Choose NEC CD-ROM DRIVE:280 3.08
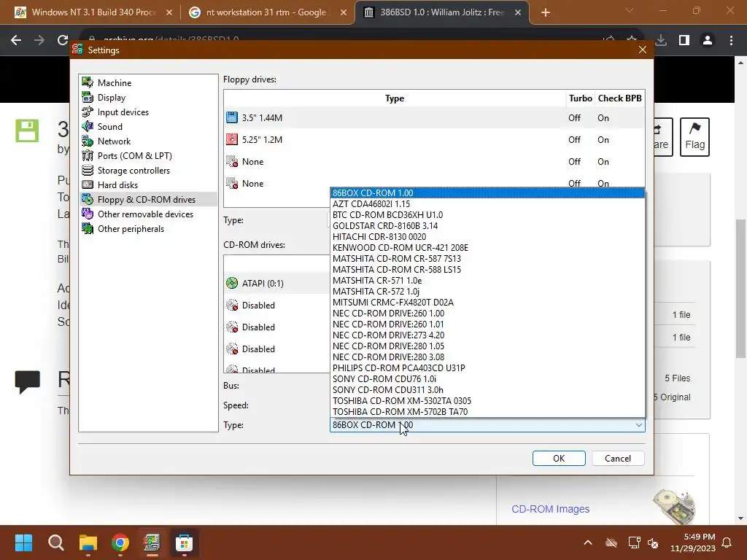 pos(487,357)
